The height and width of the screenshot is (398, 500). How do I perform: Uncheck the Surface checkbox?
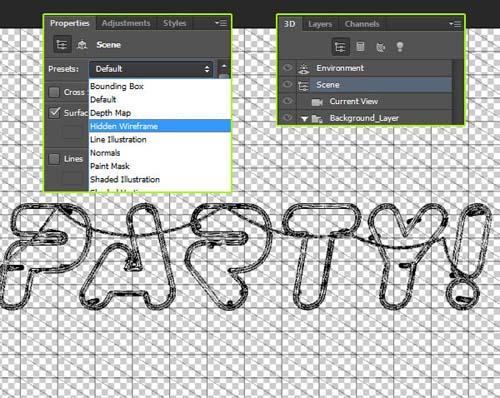coord(54,113)
